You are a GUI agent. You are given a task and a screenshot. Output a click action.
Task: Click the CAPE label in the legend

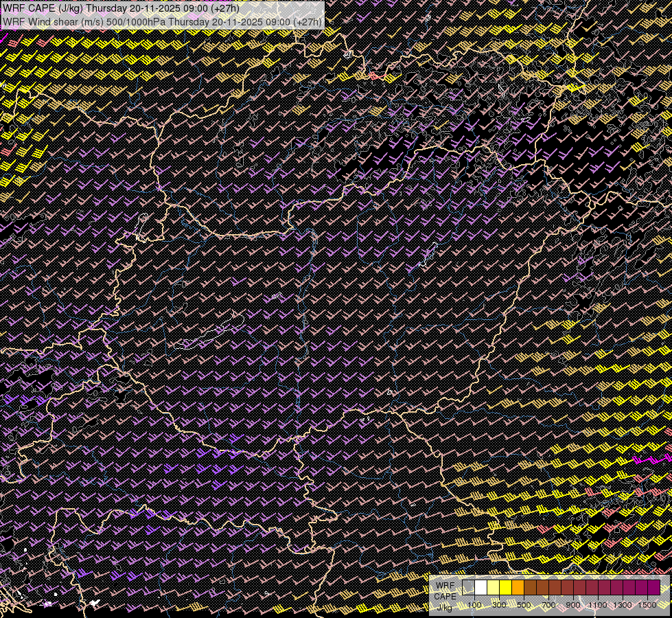tap(445, 596)
